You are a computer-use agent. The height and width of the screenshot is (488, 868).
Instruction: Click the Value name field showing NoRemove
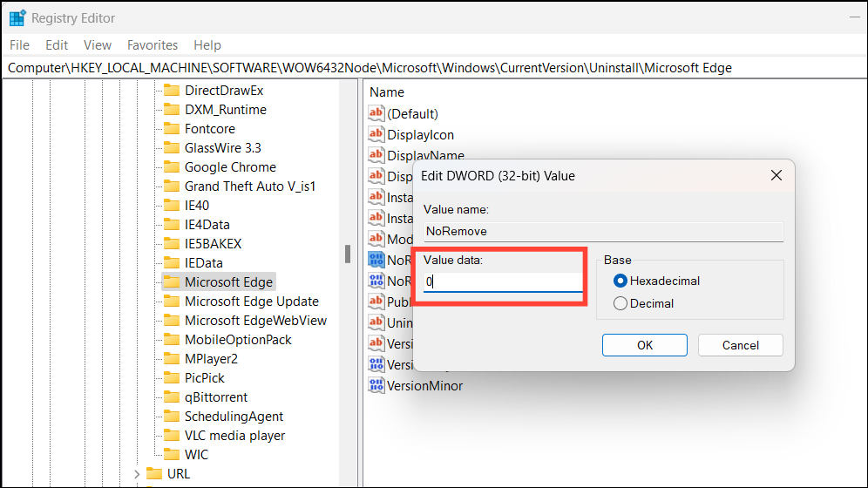(x=603, y=231)
